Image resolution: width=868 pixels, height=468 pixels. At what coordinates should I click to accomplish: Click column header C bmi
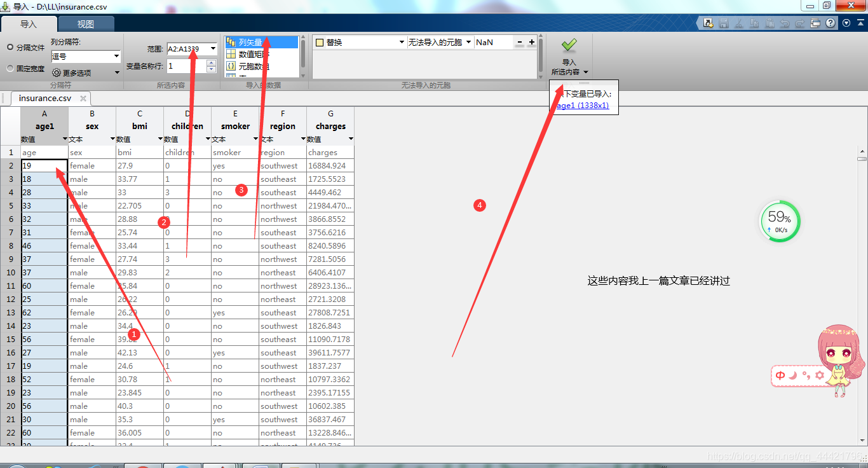click(140, 120)
